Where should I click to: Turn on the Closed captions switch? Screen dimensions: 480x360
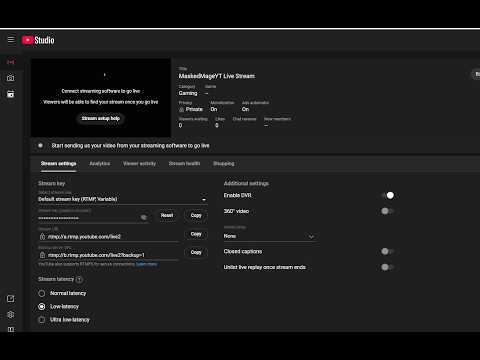(388, 251)
